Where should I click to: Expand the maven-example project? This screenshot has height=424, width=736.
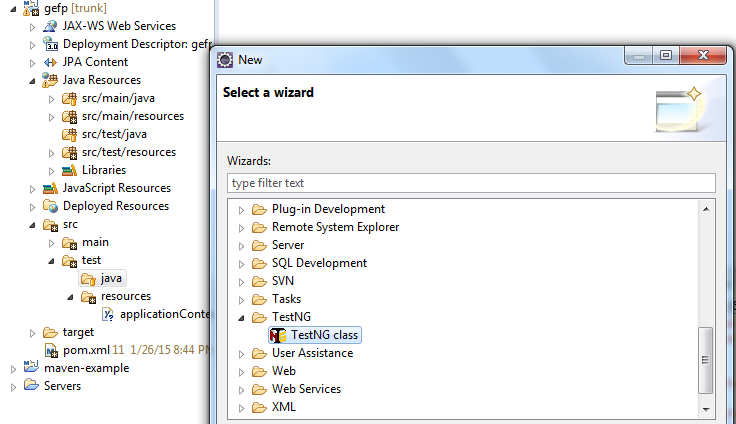[13, 368]
